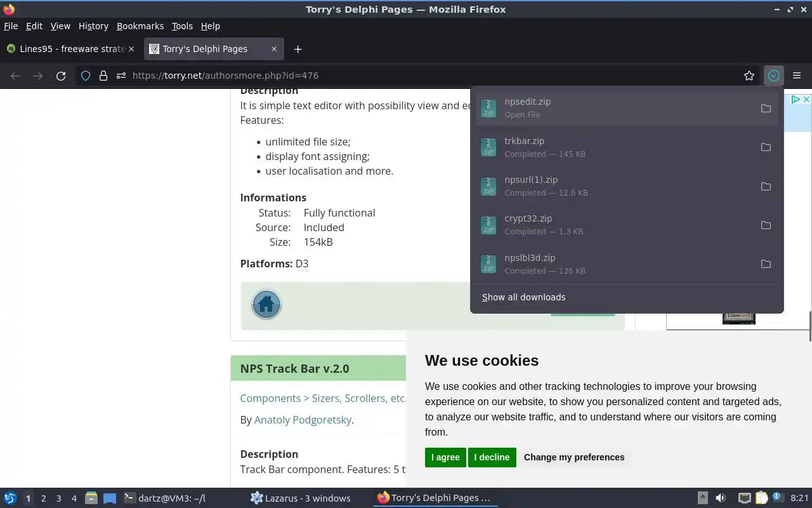812x508 pixels.
Task: Go back to the previous page
Action: click(15, 76)
